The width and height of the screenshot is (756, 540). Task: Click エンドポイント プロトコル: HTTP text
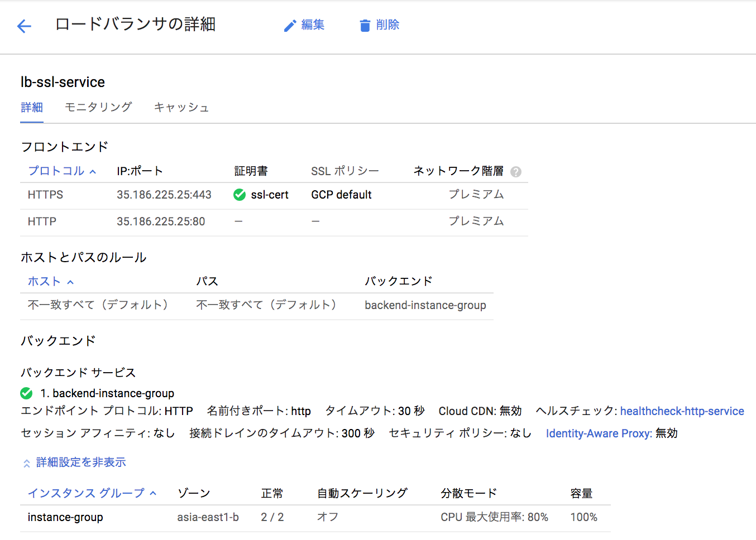[x=107, y=411]
